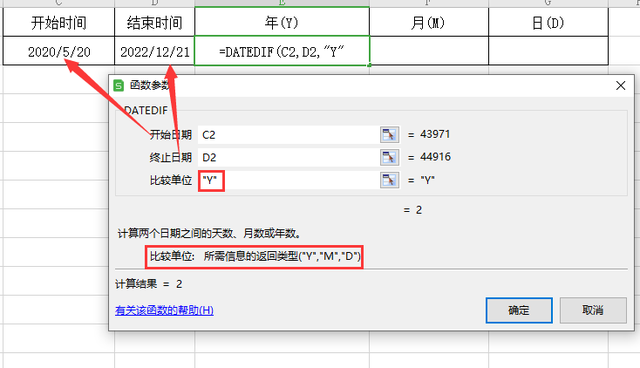Click range selector icon for 开始日期
This screenshot has width=640, height=368.
click(x=389, y=134)
